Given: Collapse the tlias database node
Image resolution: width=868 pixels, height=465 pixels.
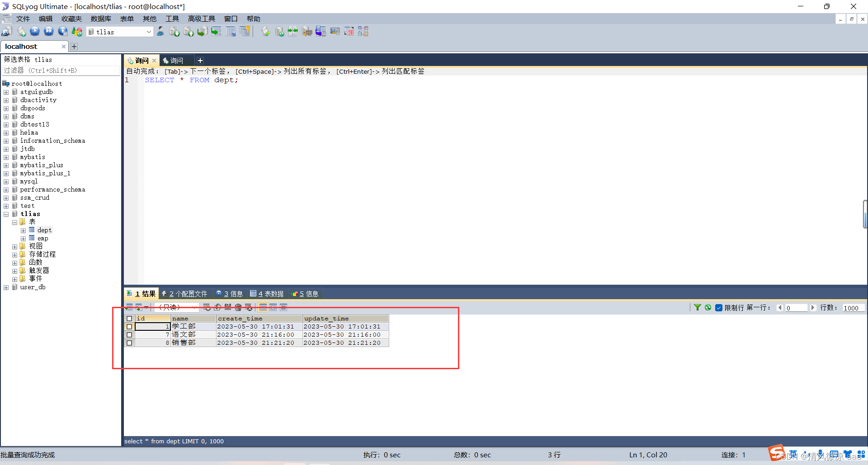Looking at the screenshot, I should coord(6,214).
